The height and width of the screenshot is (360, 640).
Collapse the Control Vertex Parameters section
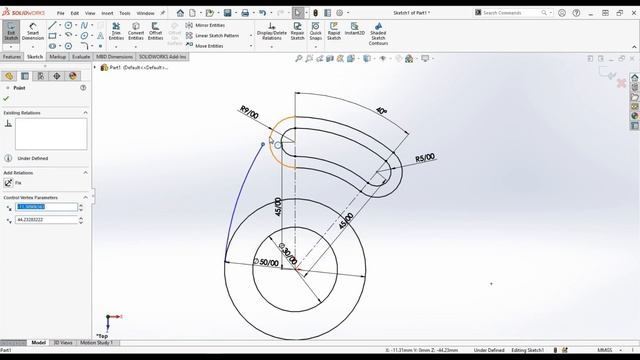pos(85,198)
